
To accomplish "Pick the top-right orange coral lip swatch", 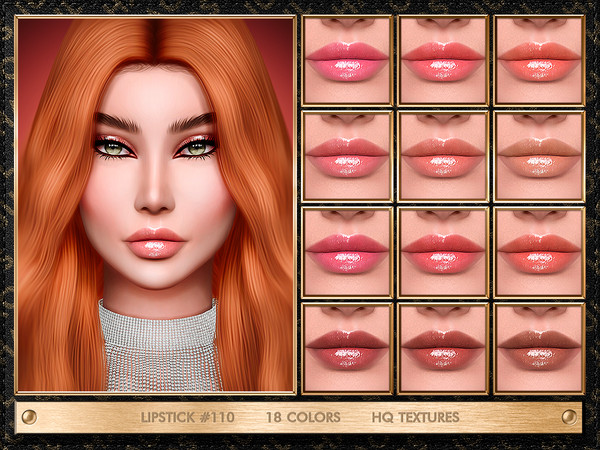I will click(x=539, y=60).
